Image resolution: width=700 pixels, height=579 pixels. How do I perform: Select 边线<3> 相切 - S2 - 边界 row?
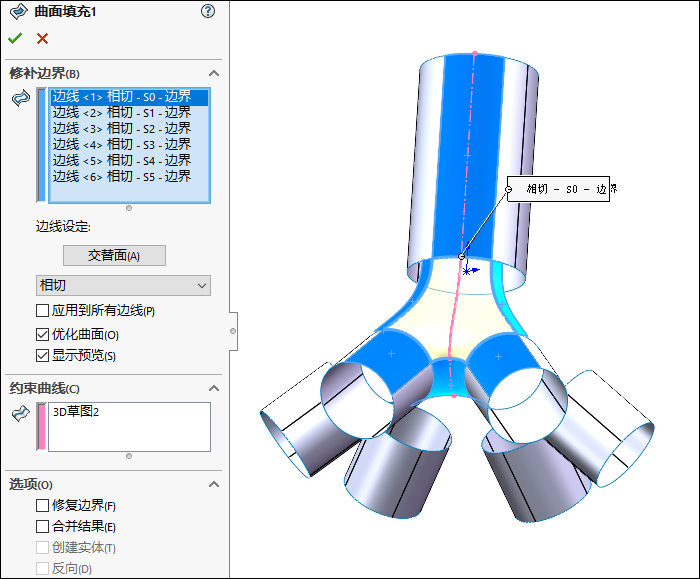(x=129, y=129)
